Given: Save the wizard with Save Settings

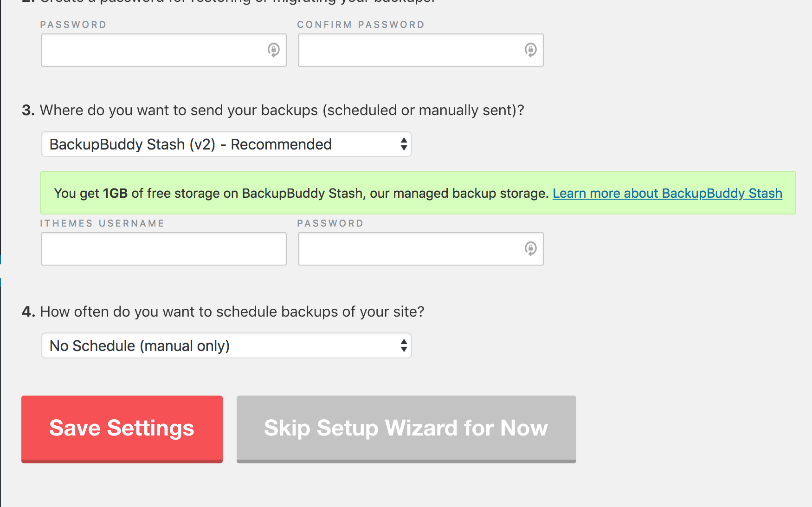Looking at the screenshot, I should coord(122,429).
